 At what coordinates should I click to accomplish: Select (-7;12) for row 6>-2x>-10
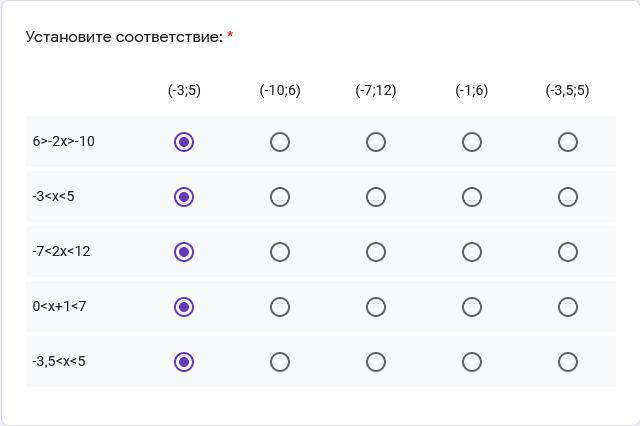tap(376, 142)
